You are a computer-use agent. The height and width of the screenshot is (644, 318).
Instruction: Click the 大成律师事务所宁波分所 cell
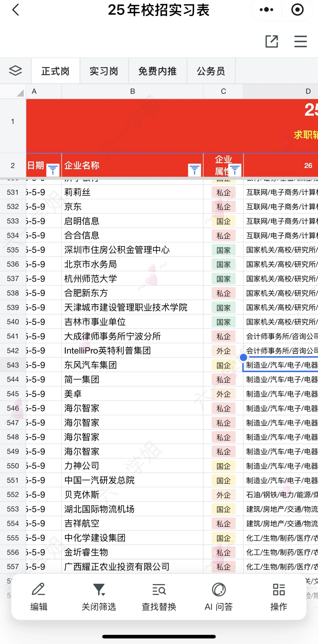132,336
